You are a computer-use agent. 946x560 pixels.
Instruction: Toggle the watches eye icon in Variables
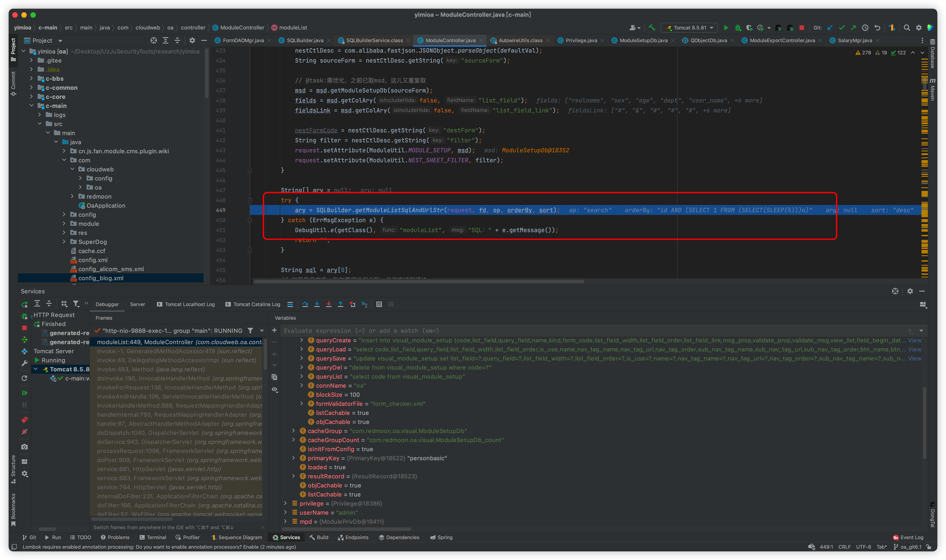[274, 390]
